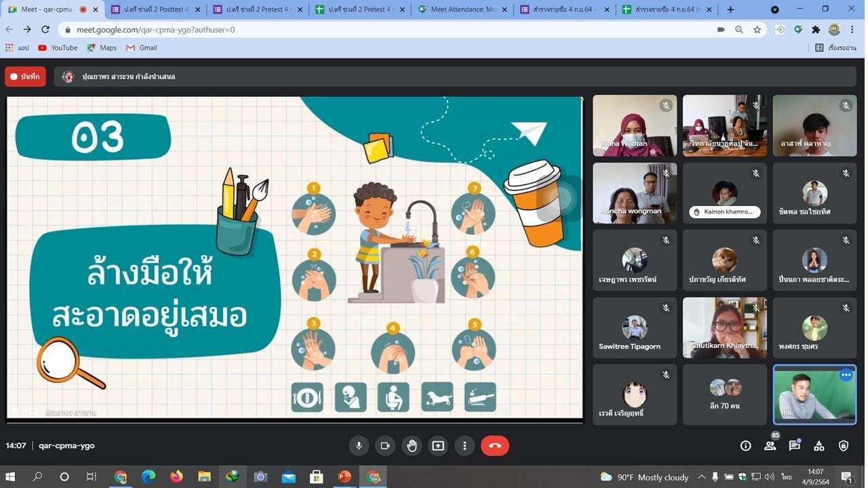Toggle the microphone button in Meet
This screenshot has width=868, height=488.
point(359,445)
